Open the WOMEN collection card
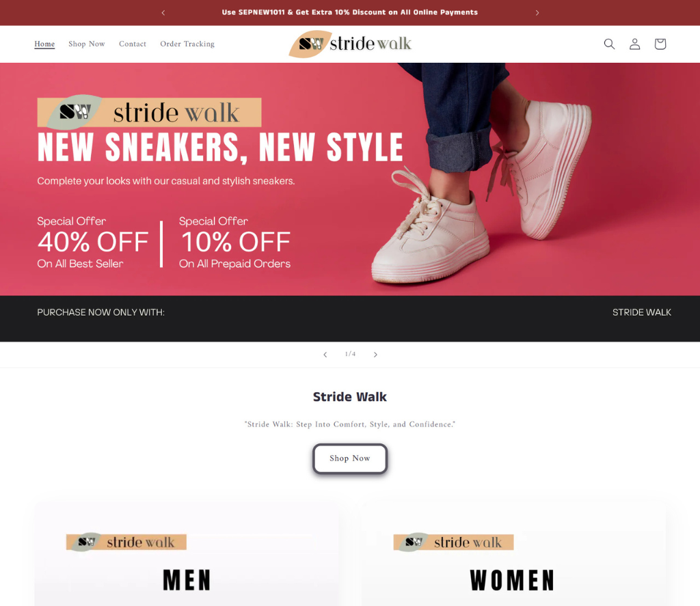 [x=513, y=554]
